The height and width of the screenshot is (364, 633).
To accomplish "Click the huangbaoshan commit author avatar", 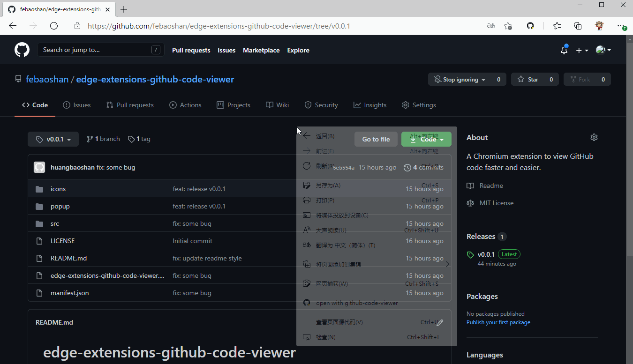I will [39, 167].
